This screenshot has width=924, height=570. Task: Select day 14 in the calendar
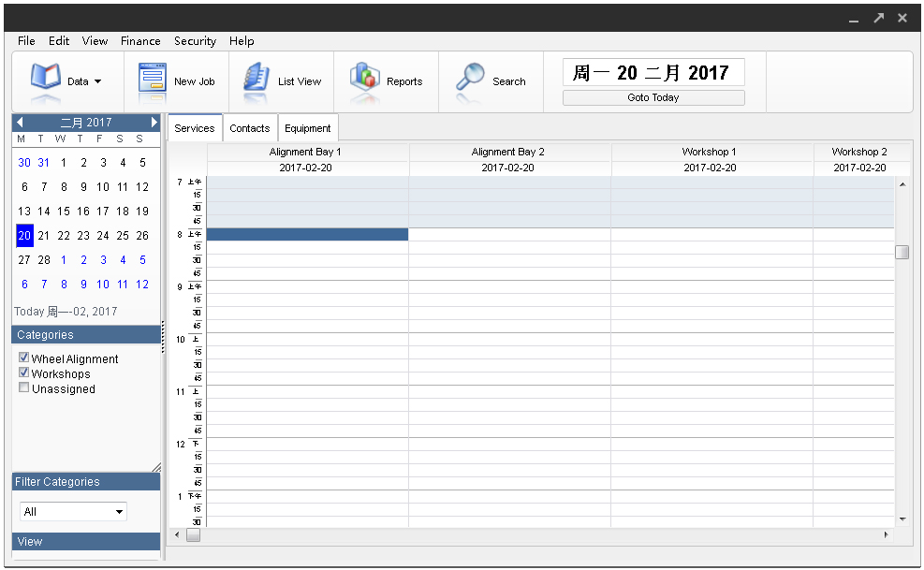point(44,211)
